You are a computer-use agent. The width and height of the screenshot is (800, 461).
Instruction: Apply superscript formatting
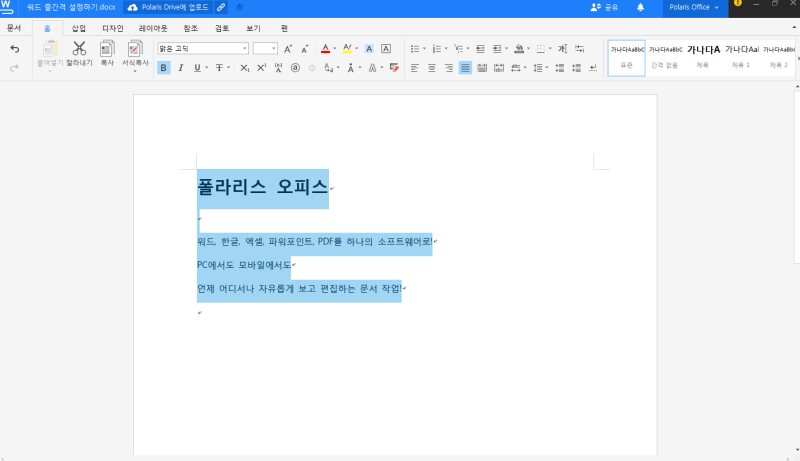tap(262, 68)
